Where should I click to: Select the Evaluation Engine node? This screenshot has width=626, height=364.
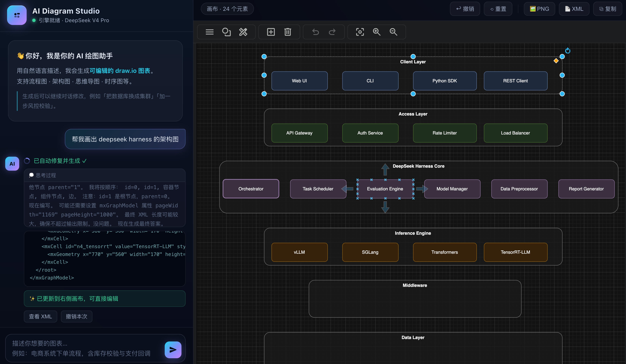(385, 189)
